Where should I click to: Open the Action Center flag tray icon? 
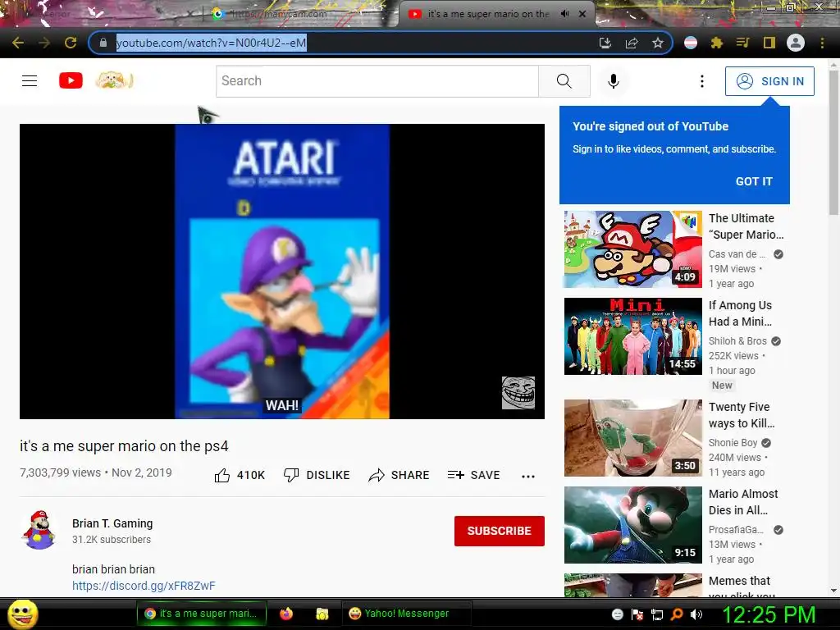pos(637,614)
